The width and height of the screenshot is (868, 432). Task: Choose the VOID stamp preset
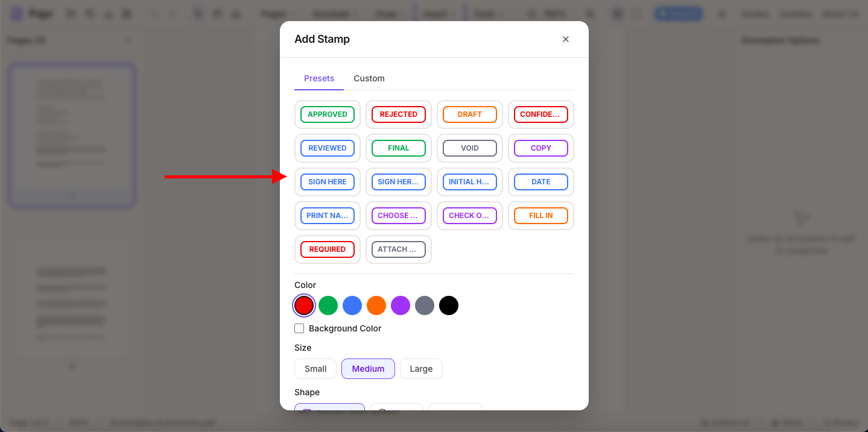(x=470, y=148)
